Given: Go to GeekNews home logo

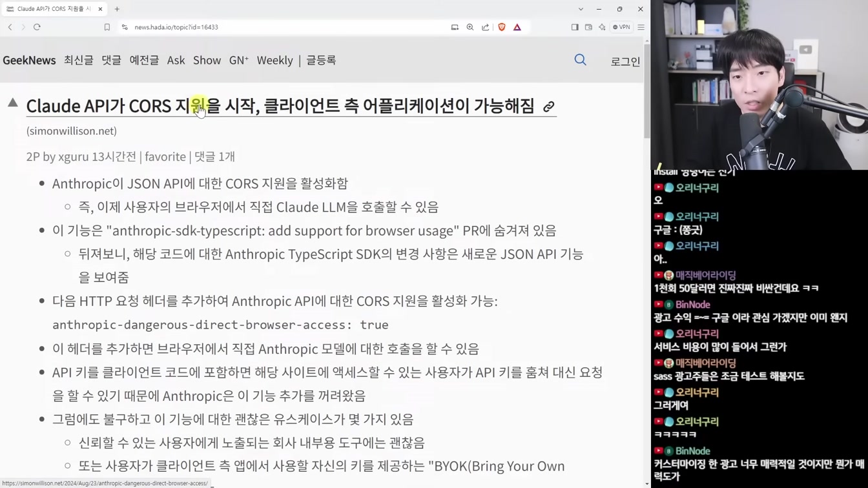Looking at the screenshot, I should tap(29, 60).
